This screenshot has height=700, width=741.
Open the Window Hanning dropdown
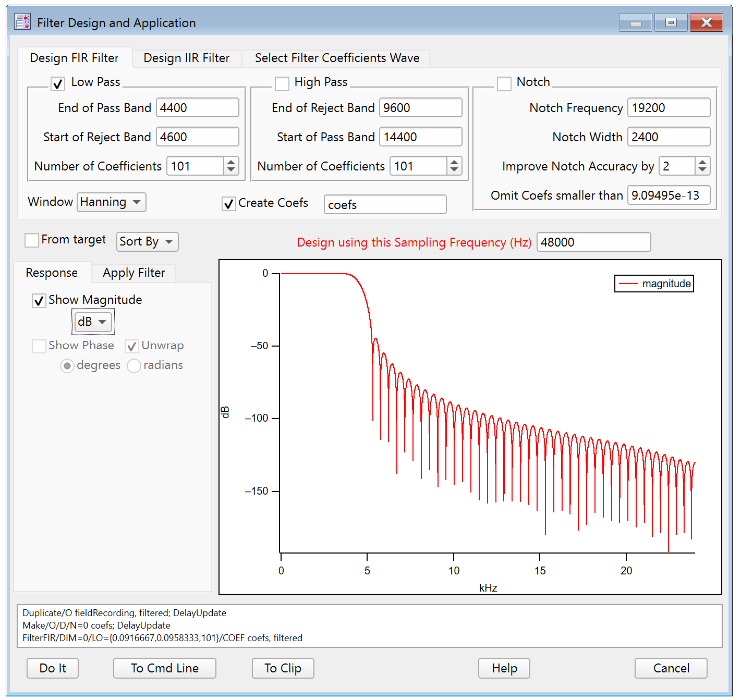(x=111, y=202)
